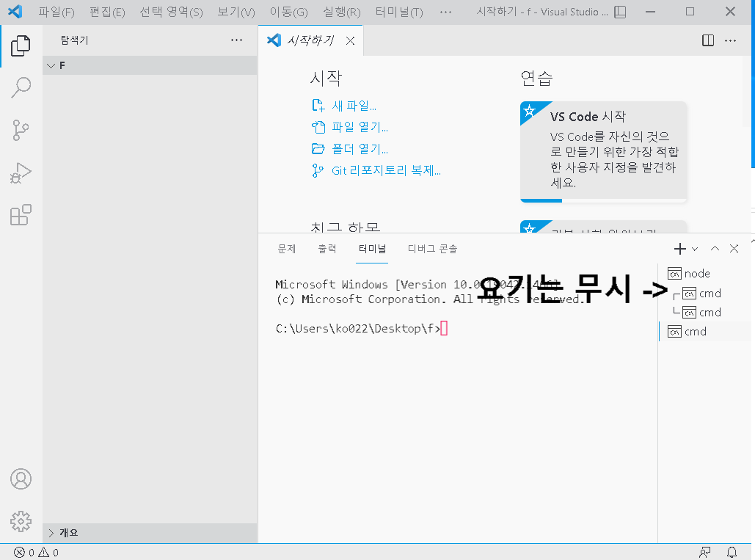Create a new terminal with plus icon
755x560 pixels.
click(x=680, y=249)
